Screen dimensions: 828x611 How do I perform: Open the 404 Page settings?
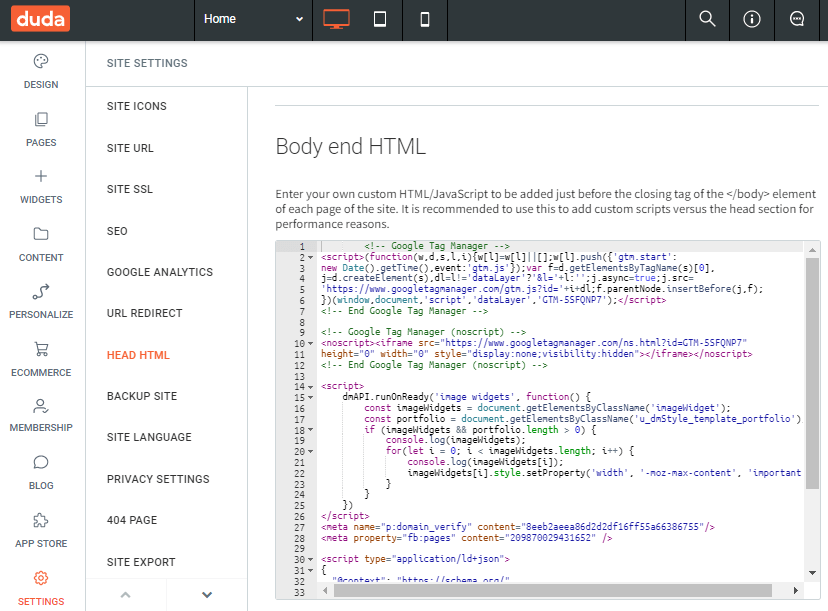pos(131,520)
